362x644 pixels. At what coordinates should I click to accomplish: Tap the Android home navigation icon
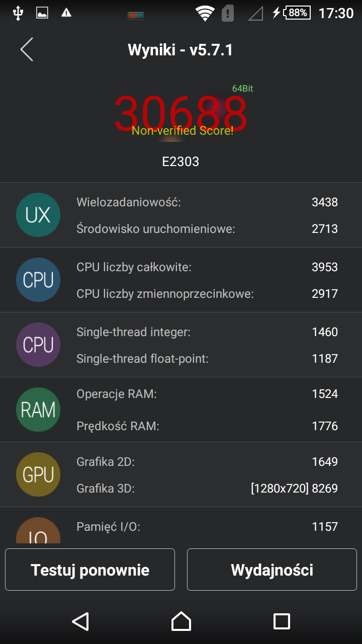pos(181,621)
